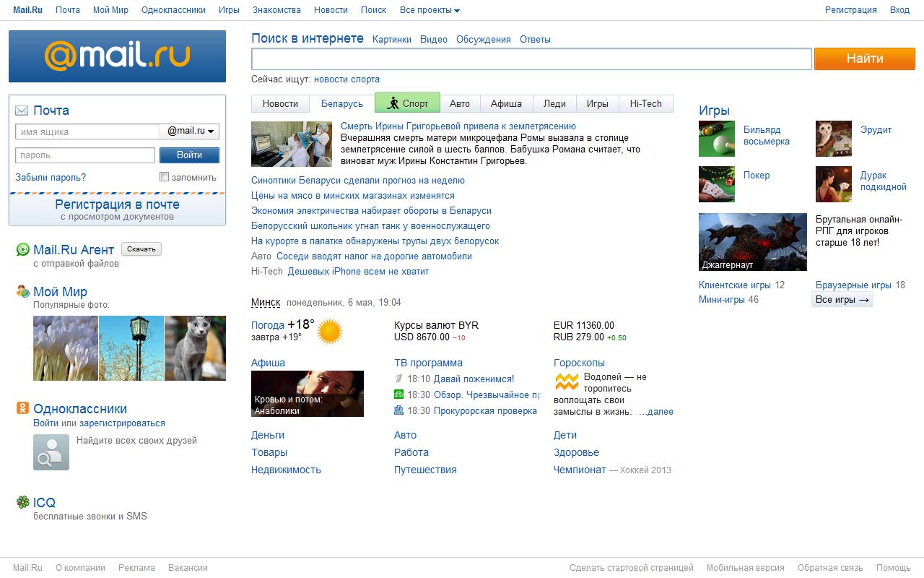Open the Знакомства link in top navigation
The width and height of the screenshot is (924, 578).
tap(276, 10)
